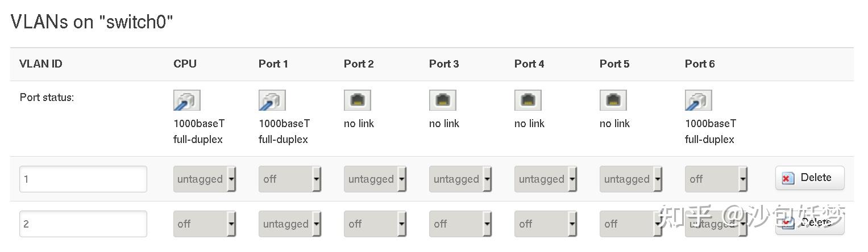Screen dimensions: 868x252
Task: Open VLAN 1 Port 1 dropdown
Action: click(x=290, y=179)
